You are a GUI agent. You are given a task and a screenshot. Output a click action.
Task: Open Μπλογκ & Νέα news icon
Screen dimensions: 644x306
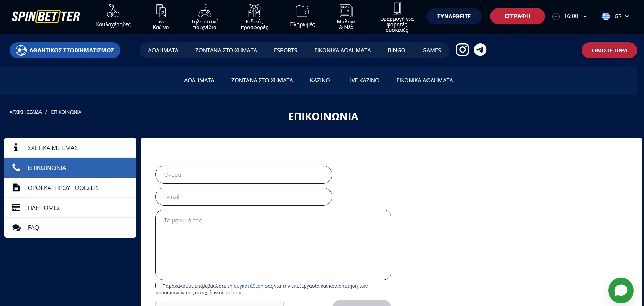tap(346, 10)
